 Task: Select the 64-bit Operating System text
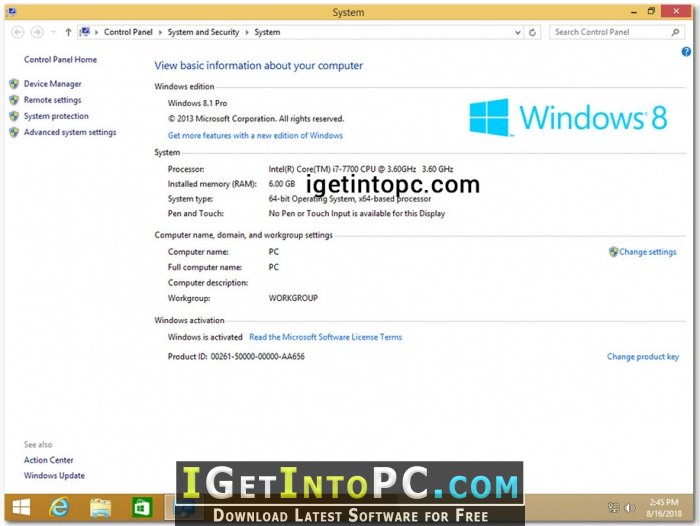[x=350, y=199]
